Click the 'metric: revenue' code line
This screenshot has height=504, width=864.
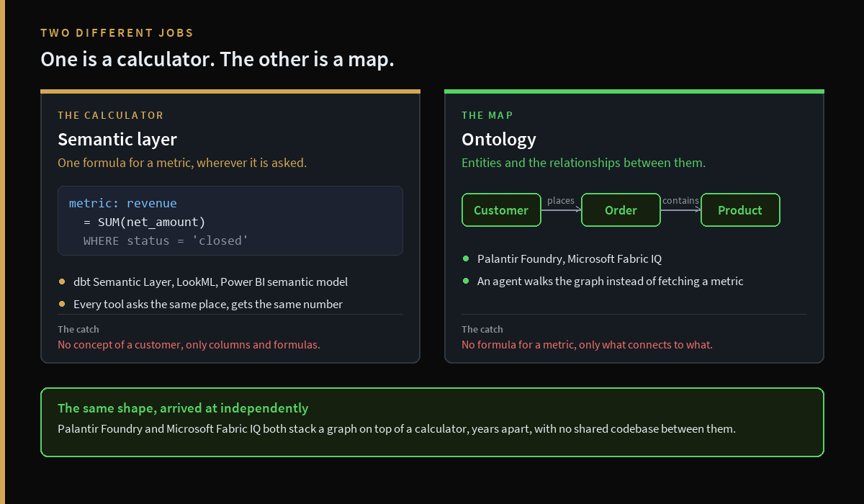(123, 203)
